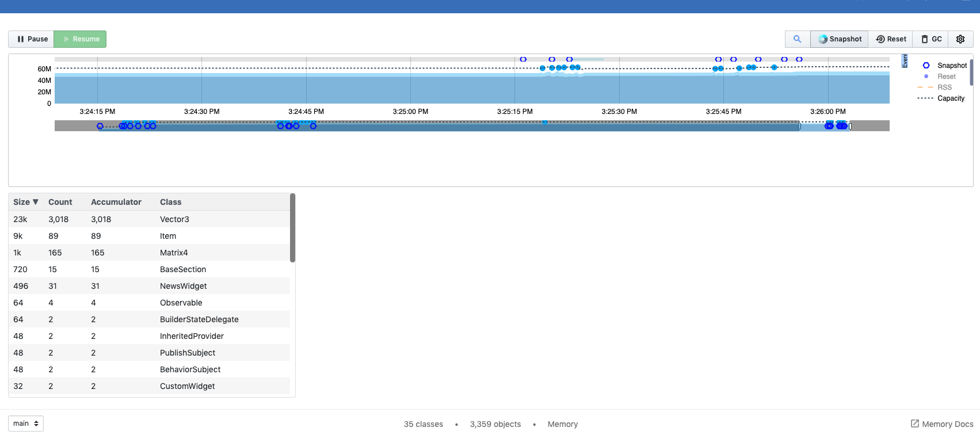Select the PublishSubject row

pyautogui.click(x=149, y=353)
